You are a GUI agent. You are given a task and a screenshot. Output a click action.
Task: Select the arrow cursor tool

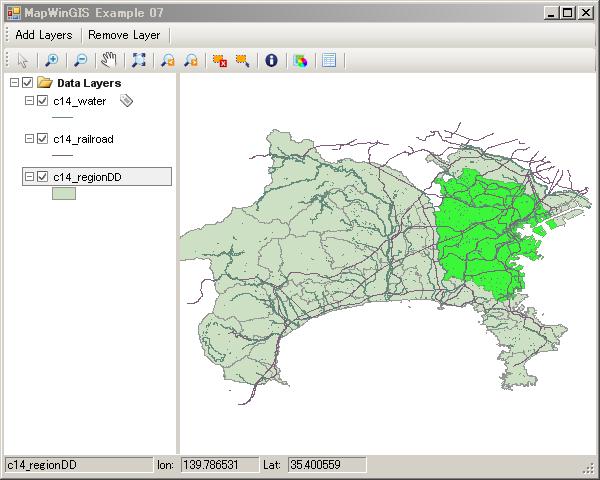click(x=23, y=60)
